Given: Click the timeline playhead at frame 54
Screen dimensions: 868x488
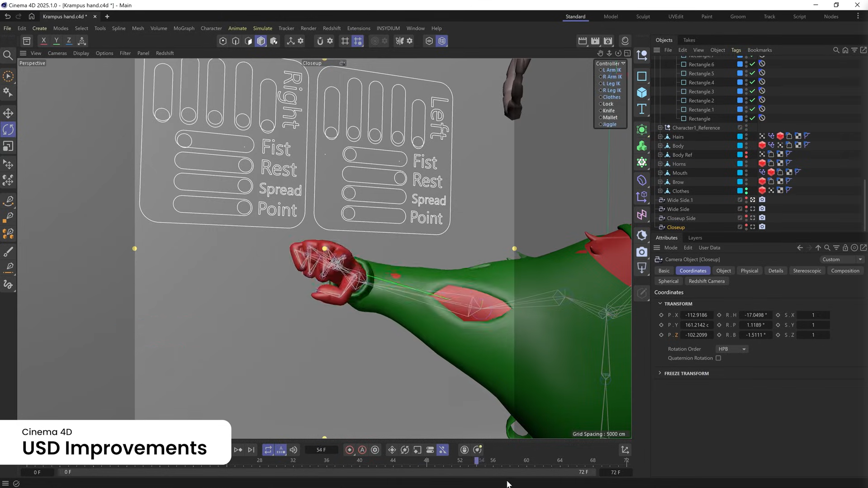Looking at the screenshot, I should [x=476, y=460].
